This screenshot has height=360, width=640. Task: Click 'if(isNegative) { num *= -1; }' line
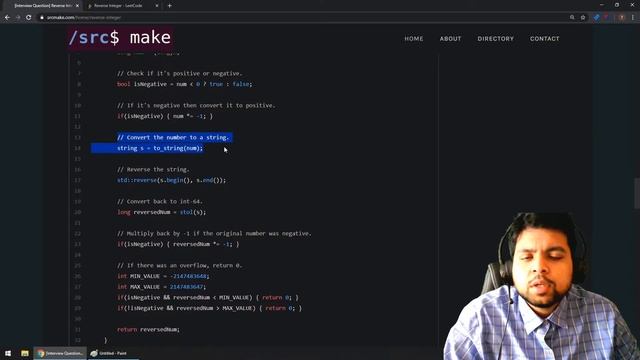164,116
